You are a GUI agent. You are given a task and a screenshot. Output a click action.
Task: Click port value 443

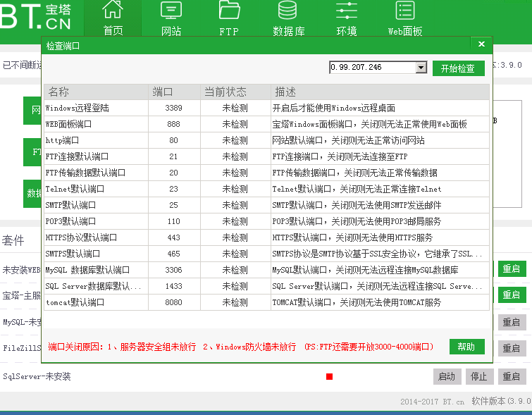click(x=174, y=237)
